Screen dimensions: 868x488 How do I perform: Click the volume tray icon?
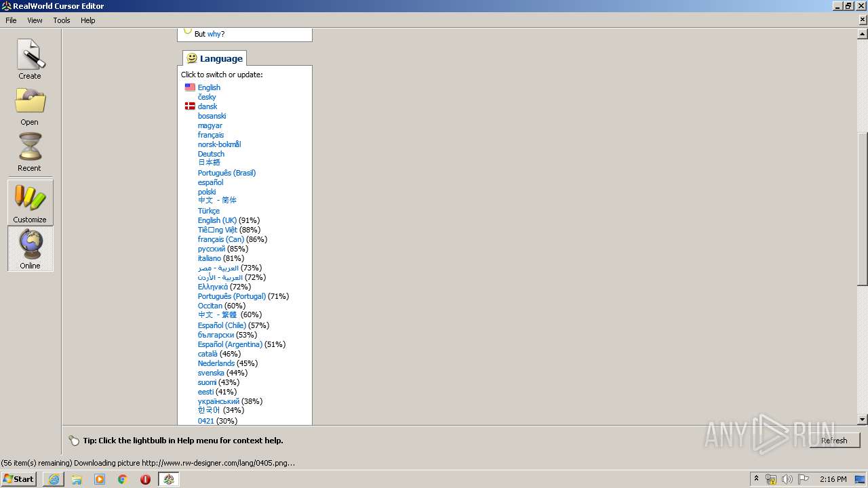pyautogui.click(x=787, y=479)
